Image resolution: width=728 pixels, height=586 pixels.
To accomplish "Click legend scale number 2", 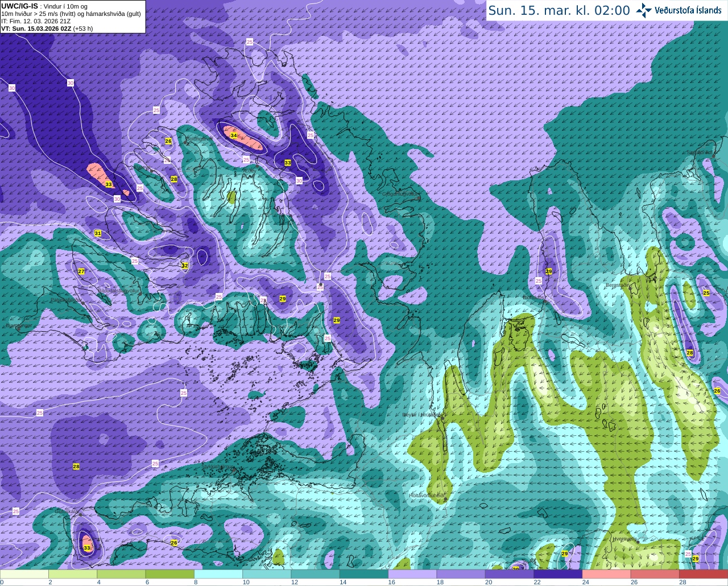I will coord(50,582).
